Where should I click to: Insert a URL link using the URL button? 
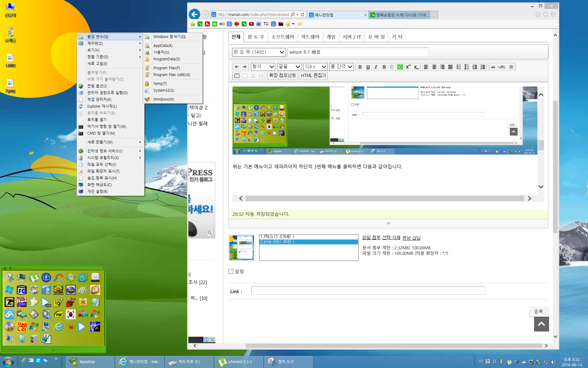point(502,67)
